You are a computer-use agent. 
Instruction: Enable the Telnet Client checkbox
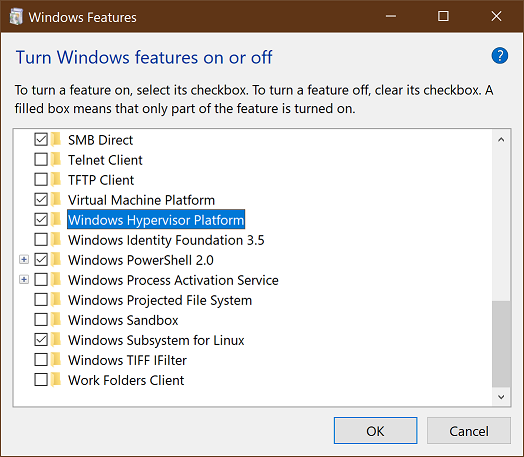(x=41, y=160)
